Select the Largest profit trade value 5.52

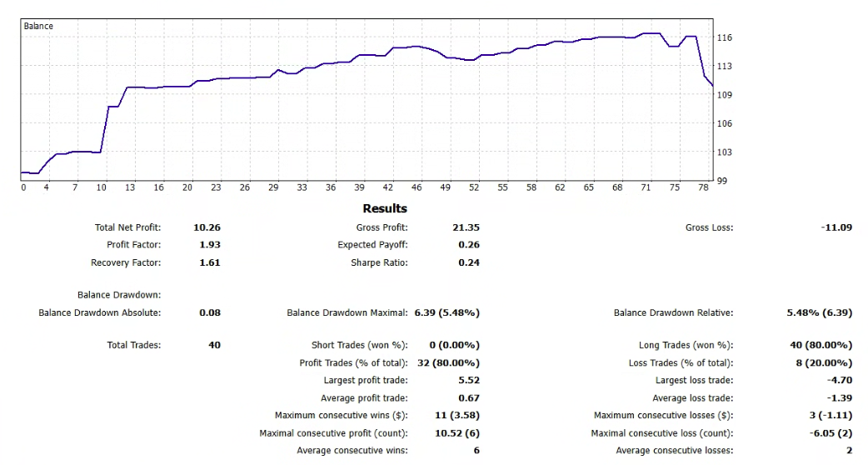(467, 381)
